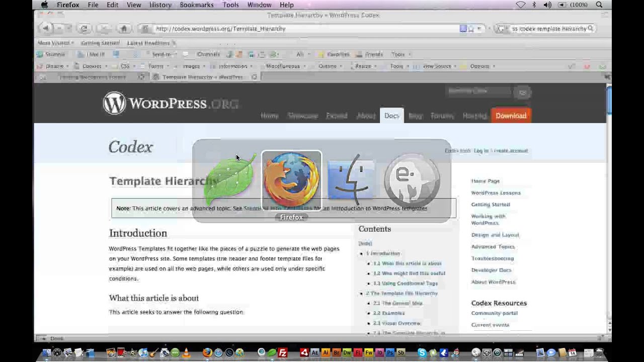Screen dimensions: 644x362
Task: Expand the View Source dropdown
Action: tap(436, 66)
